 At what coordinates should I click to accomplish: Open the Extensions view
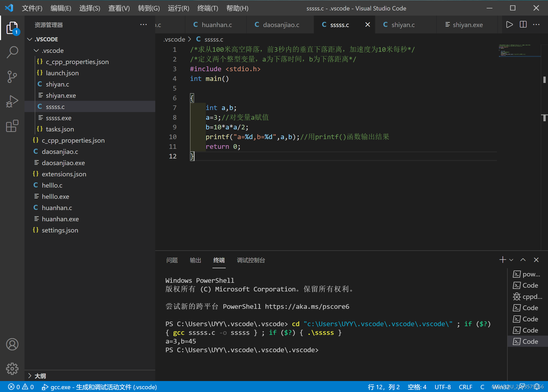coord(12,126)
